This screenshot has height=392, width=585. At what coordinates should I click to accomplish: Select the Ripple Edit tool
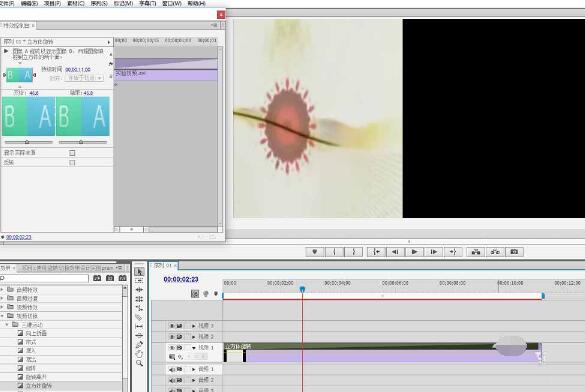point(139,289)
